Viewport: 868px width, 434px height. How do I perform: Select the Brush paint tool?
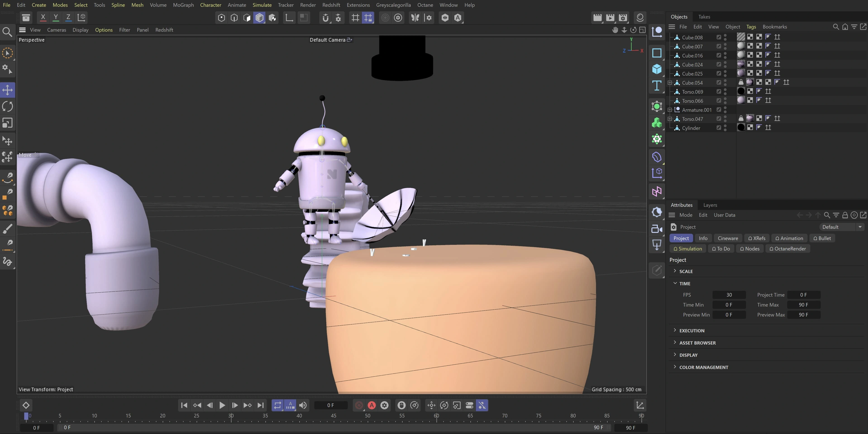7,229
